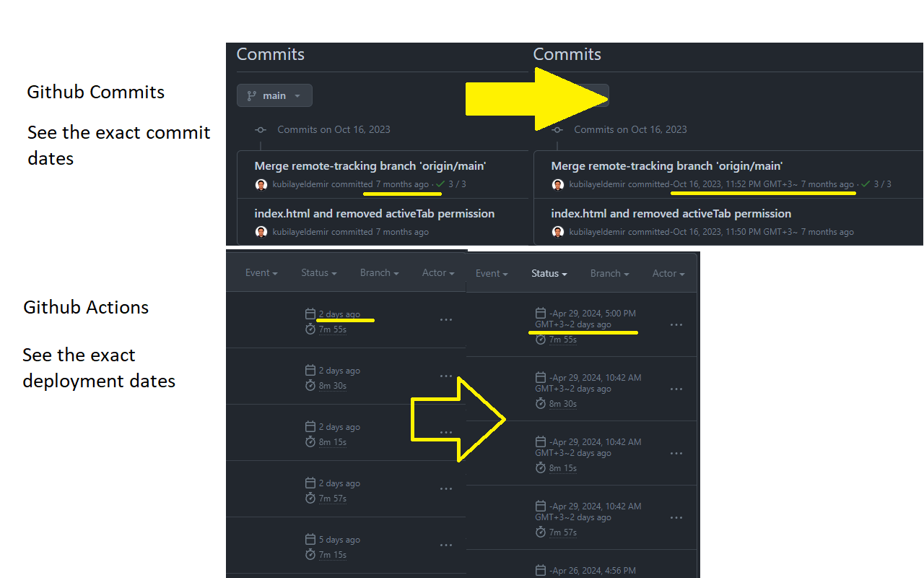Click 7m 55s duration in right Actions list

tap(563, 340)
